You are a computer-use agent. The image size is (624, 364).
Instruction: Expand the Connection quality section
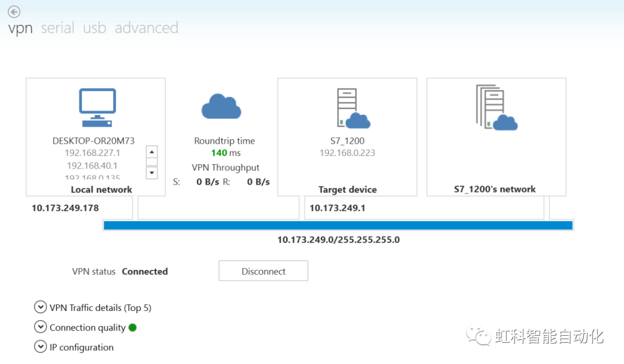point(40,327)
